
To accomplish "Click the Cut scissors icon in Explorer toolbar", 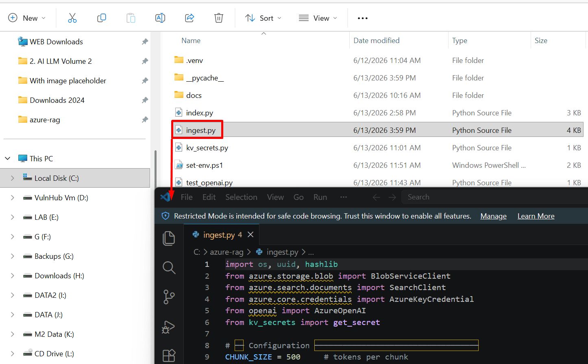I will point(72,18).
